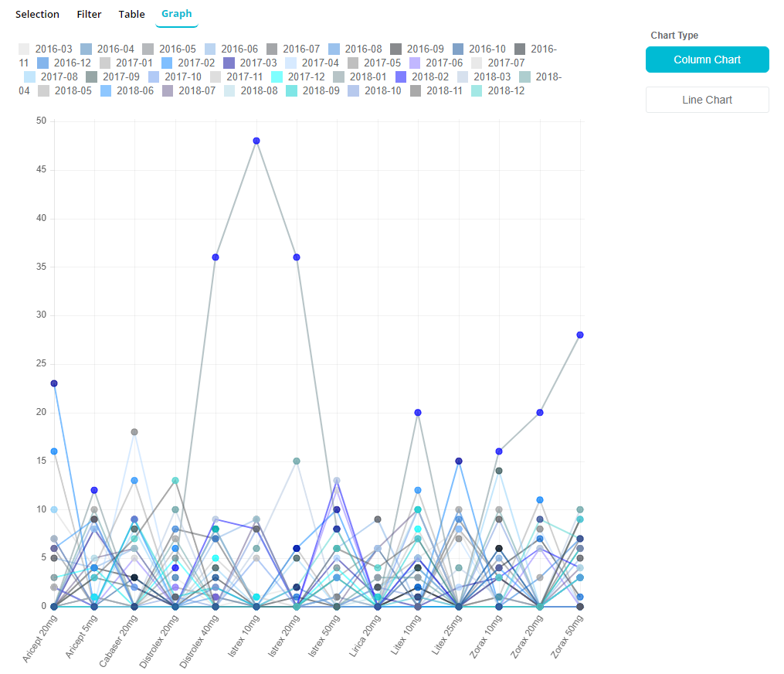Screen dimensions: 784x674
Task: Switch to the Selection tab
Action: tap(37, 14)
